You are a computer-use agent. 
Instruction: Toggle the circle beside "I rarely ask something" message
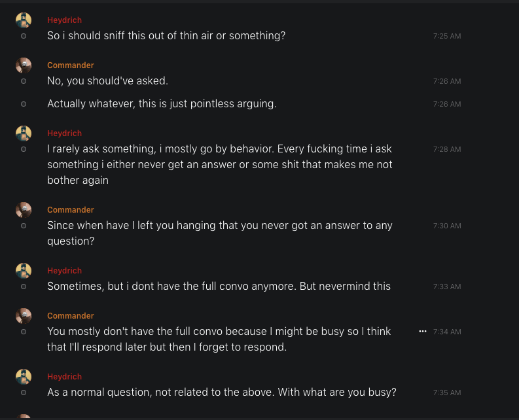point(24,149)
